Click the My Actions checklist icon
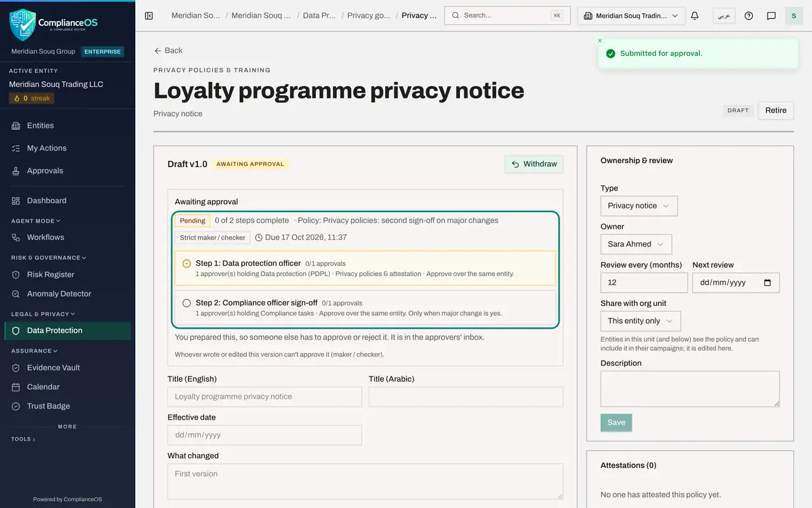812x508 pixels. pos(16,148)
